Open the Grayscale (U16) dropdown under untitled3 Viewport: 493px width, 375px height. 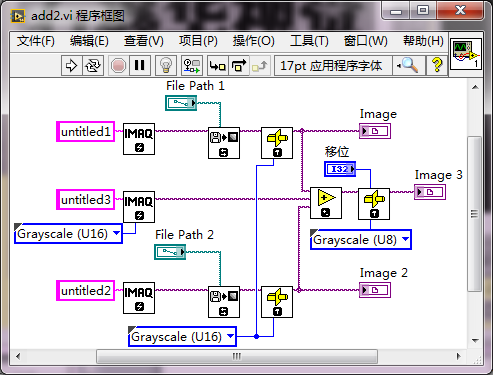click(x=68, y=233)
